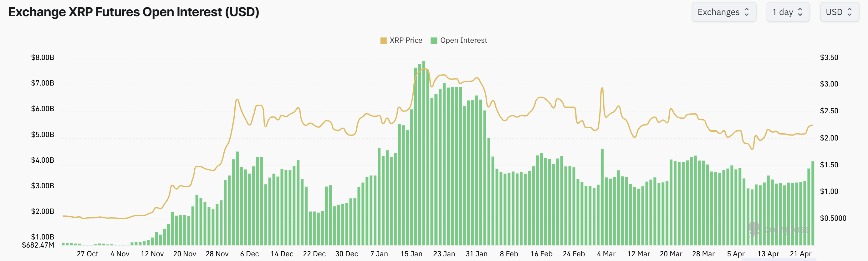Click the chevron icon beside Exchanges
Viewport: 868px width, 261px height.
pos(747,12)
